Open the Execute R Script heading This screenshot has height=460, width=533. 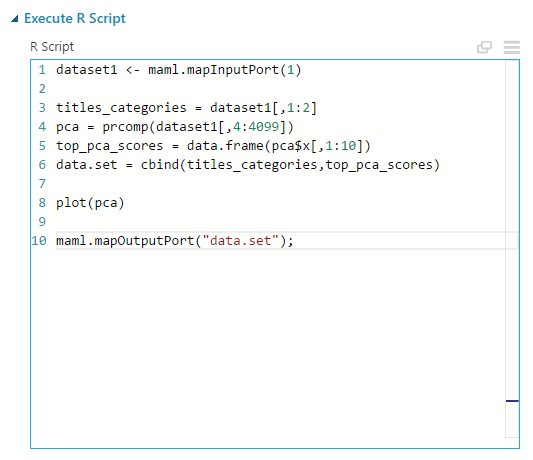75,18
